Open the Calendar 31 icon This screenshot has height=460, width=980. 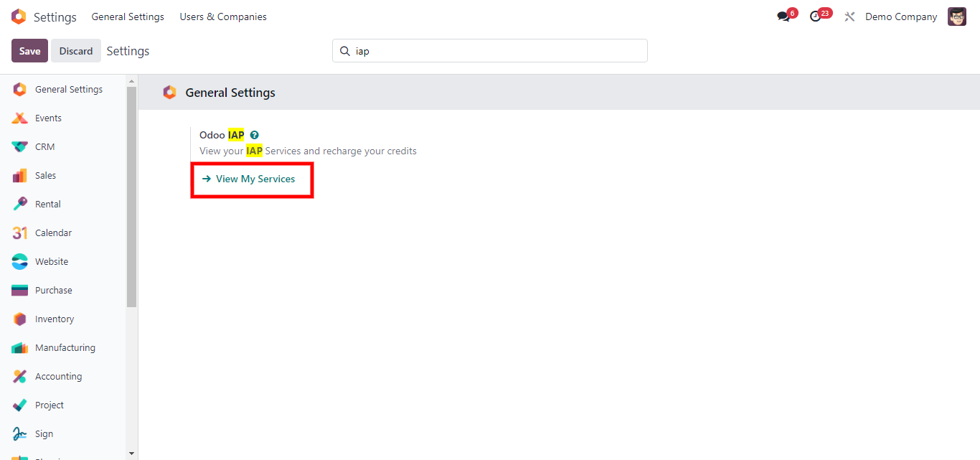click(x=20, y=233)
